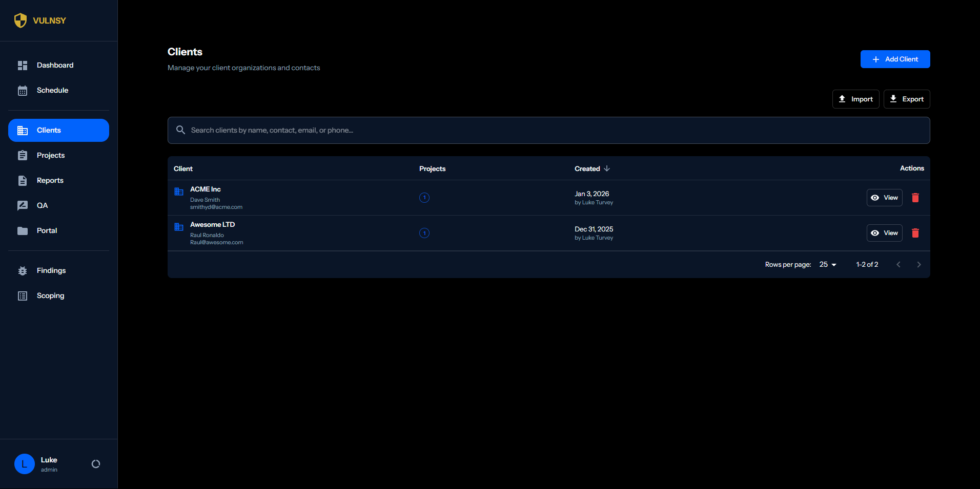The image size is (980, 489).
Task: Select the Schedule calendar icon
Action: pyautogui.click(x=23, y=90)
